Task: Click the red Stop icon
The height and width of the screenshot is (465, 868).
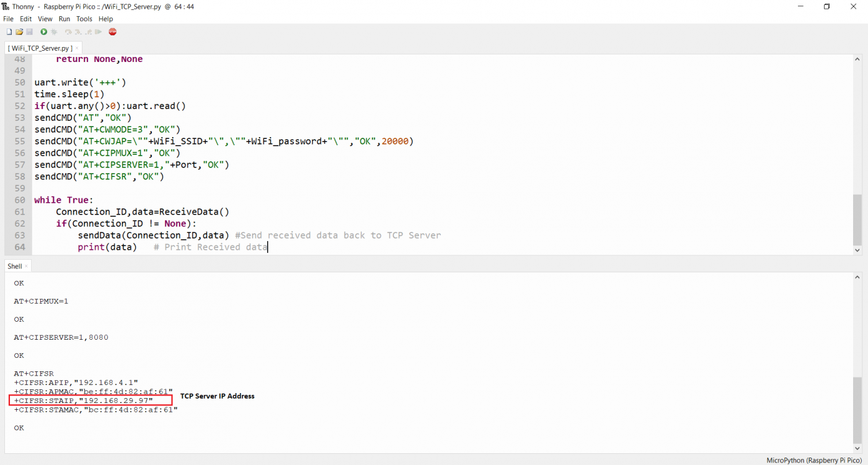Action: (112, 32)
